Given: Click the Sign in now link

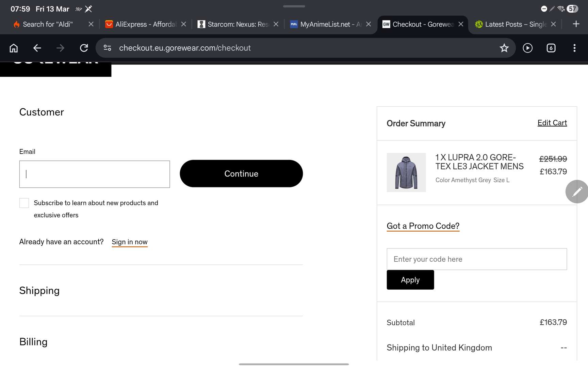Looking at the screenshot, I should [129, 242].
